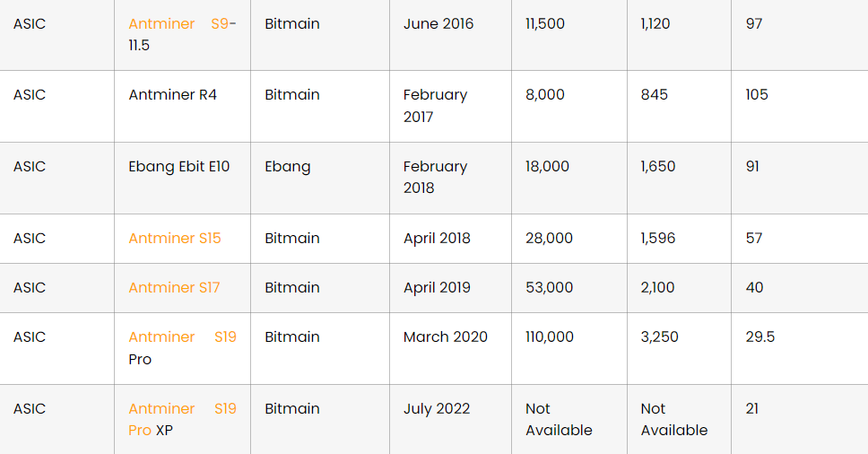Click the Ebang manufacturer cell
This screenshot has width=868, height=454.
pos(287,167)
